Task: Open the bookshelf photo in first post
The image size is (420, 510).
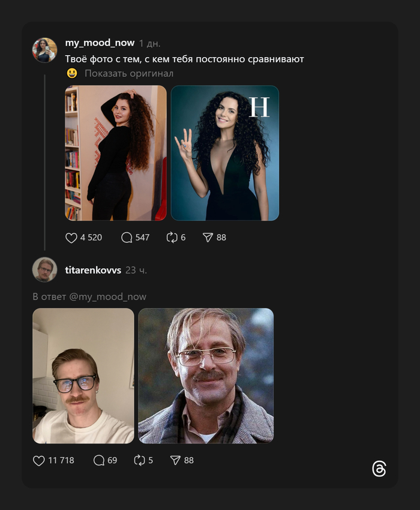Action: (116, 153)
